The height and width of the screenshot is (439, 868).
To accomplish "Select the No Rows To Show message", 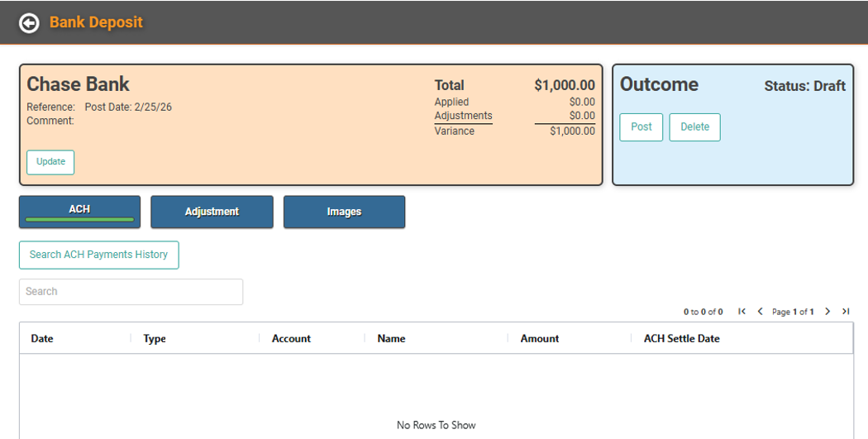I will 436,425.
